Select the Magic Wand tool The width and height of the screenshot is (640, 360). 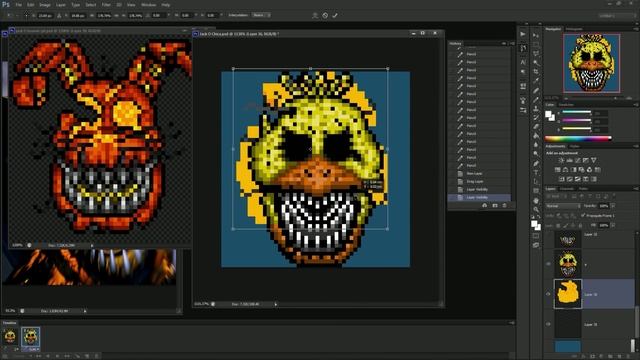click(x=536, y=63)
